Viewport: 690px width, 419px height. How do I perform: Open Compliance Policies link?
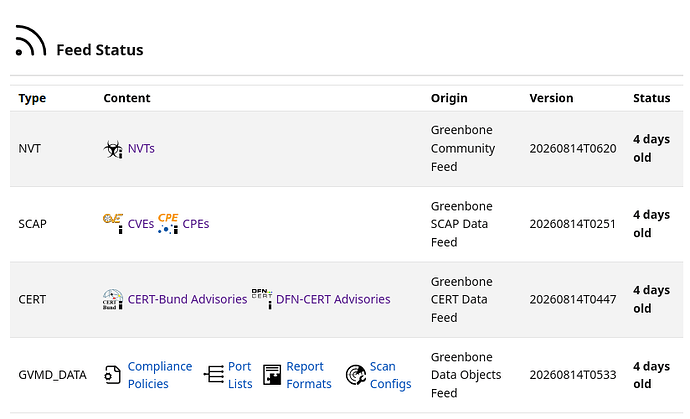pyautogui.click(x=160, y=375)
